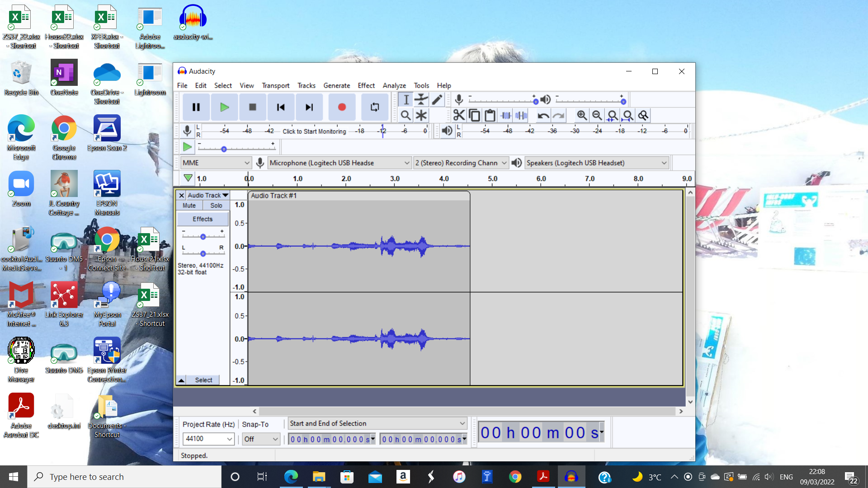Click the Undo arrow icon
868x488 pixels.
(543, 116)
